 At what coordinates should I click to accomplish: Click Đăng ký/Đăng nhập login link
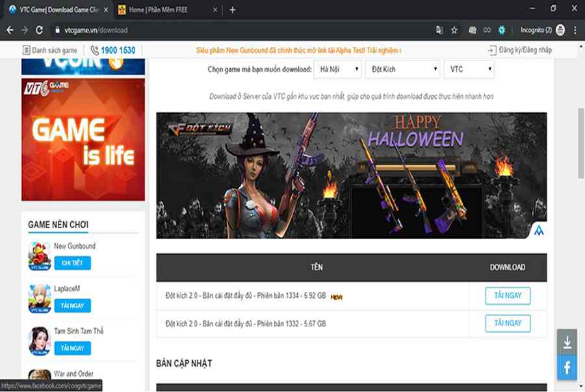(x=520, y=50)
